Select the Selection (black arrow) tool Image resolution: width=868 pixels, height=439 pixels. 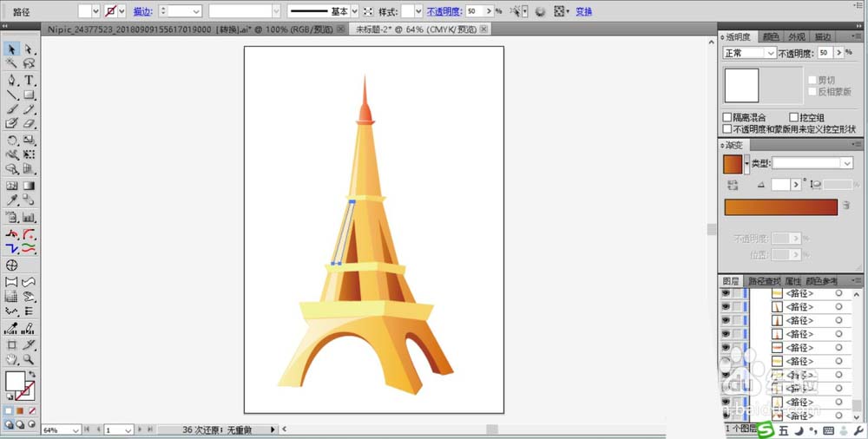[x=11, y=49]
